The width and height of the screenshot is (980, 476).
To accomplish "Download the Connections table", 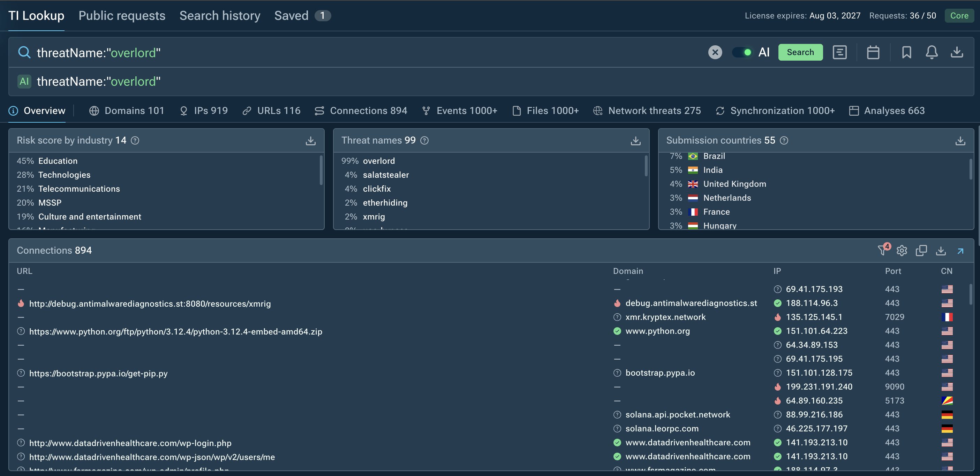I will click(x=941, y=251).
